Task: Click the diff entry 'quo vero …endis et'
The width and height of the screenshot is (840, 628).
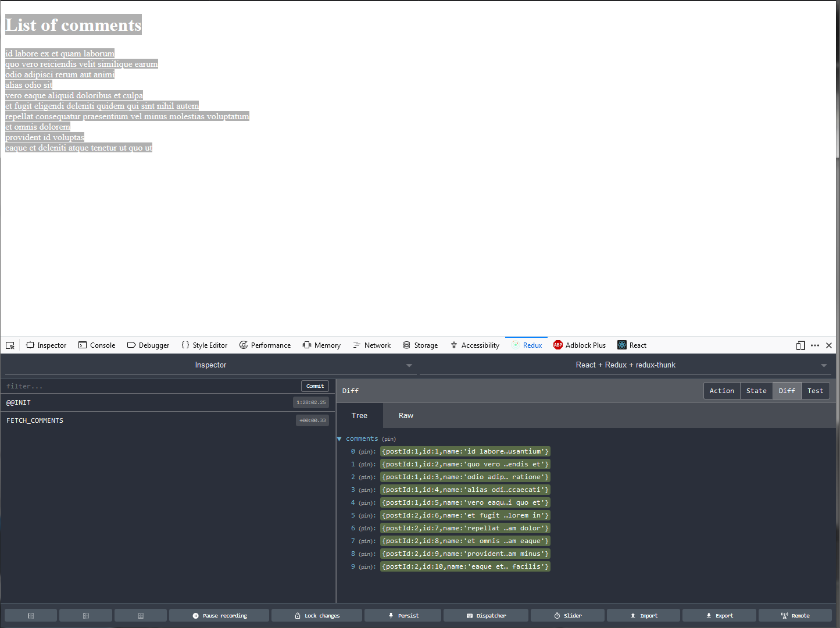Action: [465, 464]
